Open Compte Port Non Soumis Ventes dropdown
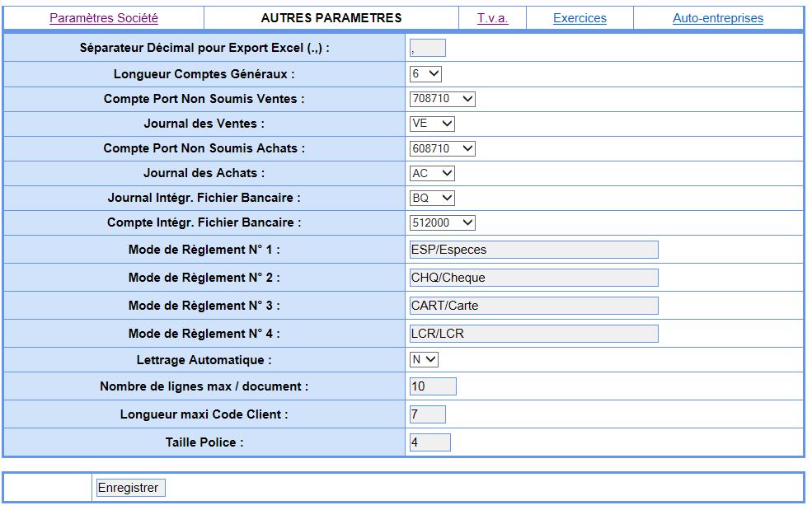The height and width of the screenshot is (510, 812). coord(442,100)
